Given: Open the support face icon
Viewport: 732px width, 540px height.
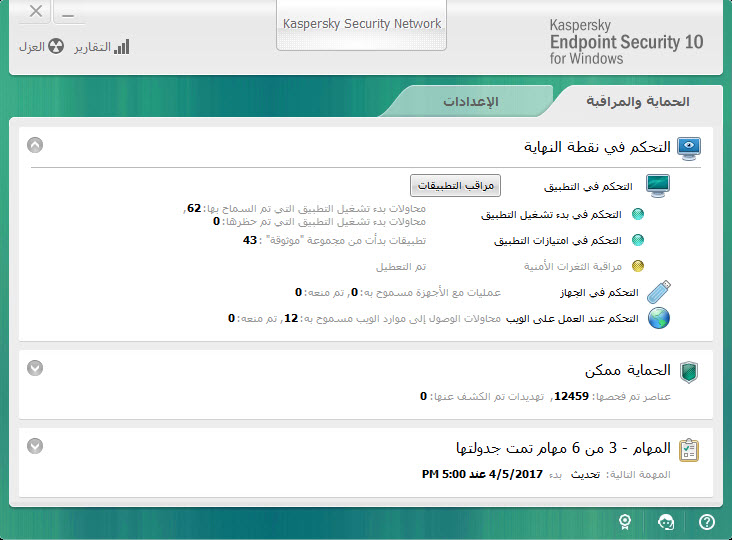Looking at the screenshot, I should click(x=666, y=521).
